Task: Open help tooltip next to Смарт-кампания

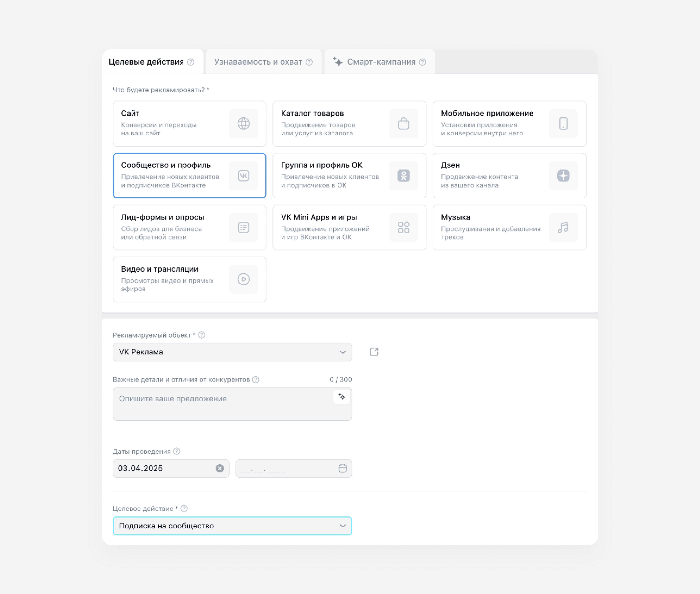Action: click(422, 62)
